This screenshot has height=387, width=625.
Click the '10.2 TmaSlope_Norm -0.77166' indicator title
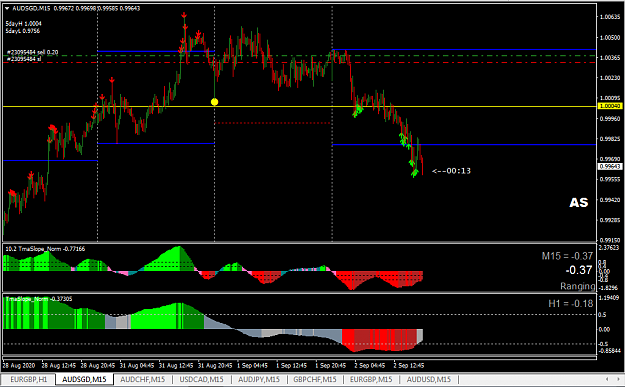click(x=45, y=249)
